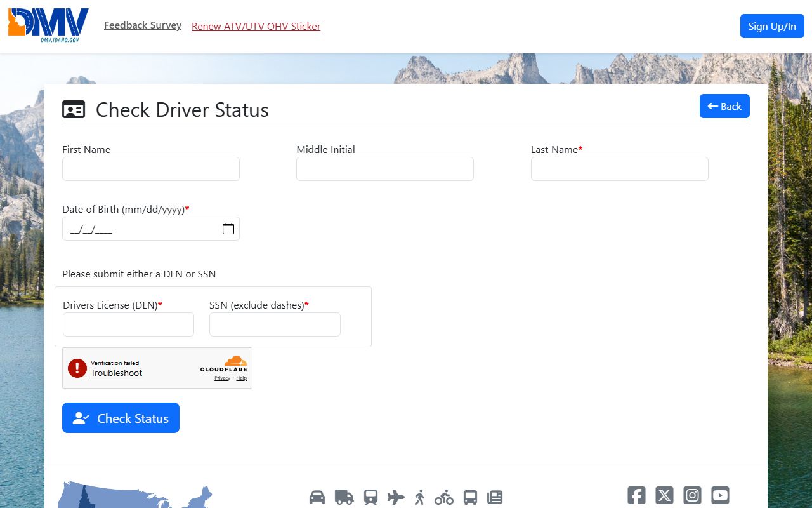Click the ID card icon beside the heading
The image size is (812, 508).
(x=74, y=110)
